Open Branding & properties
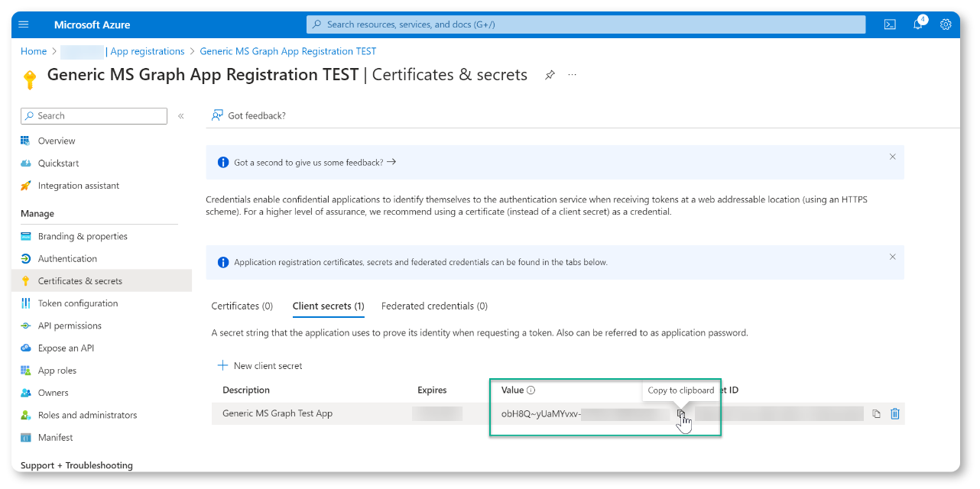 [x=83, y=236]
